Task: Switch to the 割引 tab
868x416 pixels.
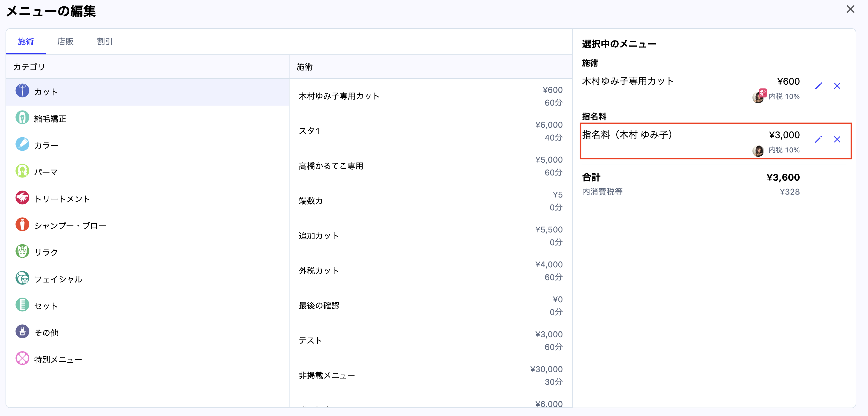Action: pos(105,41)
